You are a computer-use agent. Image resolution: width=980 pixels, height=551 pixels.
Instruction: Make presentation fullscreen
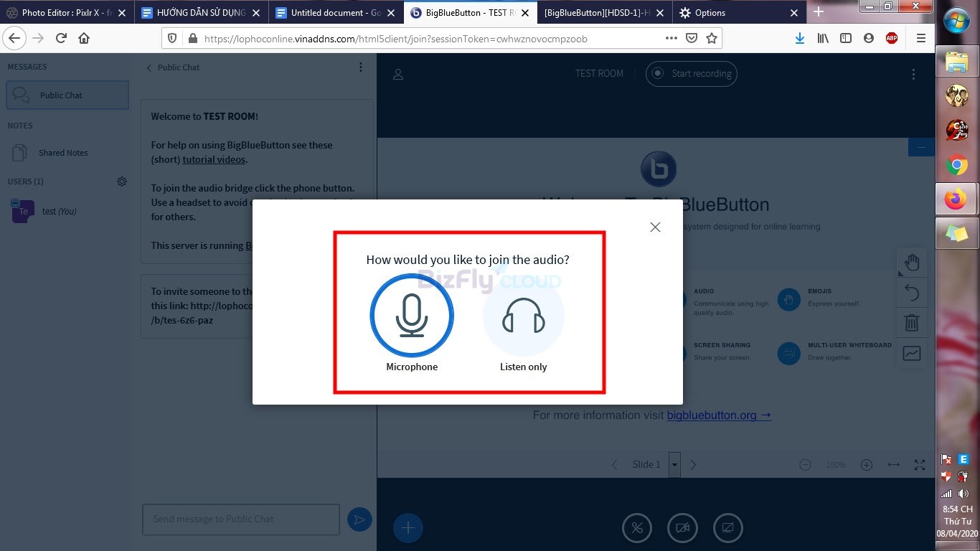pos(920,465)
